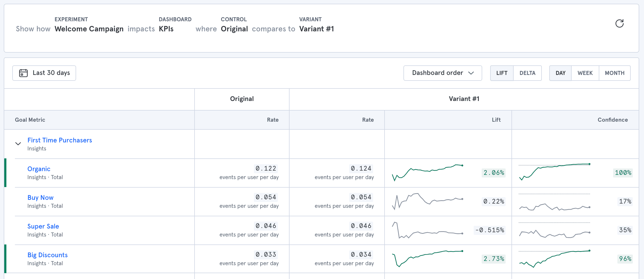Open the Dashboard order dropdown
The height and width of the screenshot is (279, 644).
[x=443, y=73]
